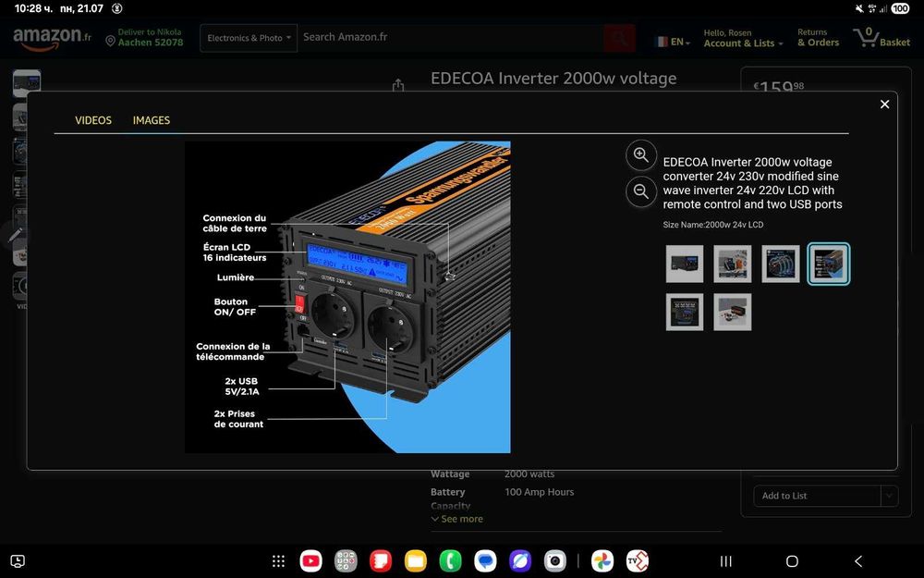
Task: Select the highlighted labeled-parts thumbnail in gallery
Action: (x=829, y=264)
